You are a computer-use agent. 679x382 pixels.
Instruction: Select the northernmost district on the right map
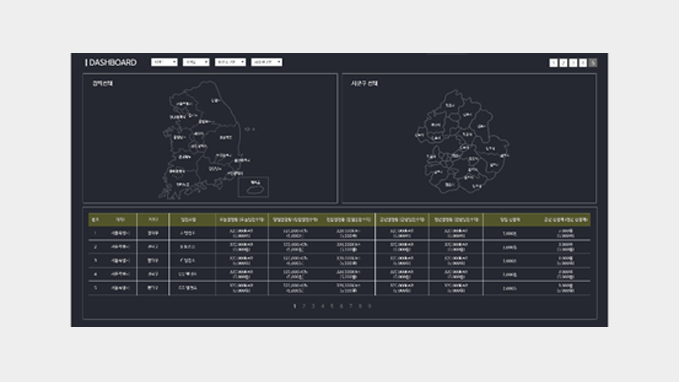coord(450,105)
